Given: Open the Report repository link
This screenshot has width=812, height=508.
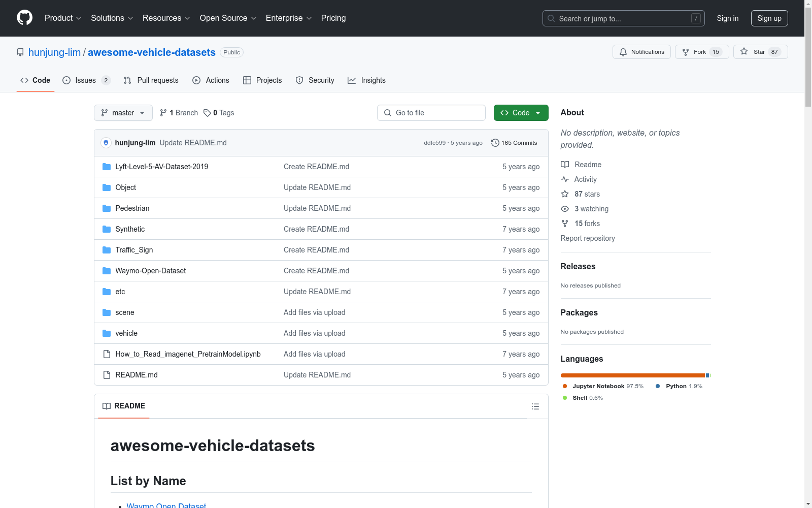Looking at the screenshot, I should tap(587, 238).
